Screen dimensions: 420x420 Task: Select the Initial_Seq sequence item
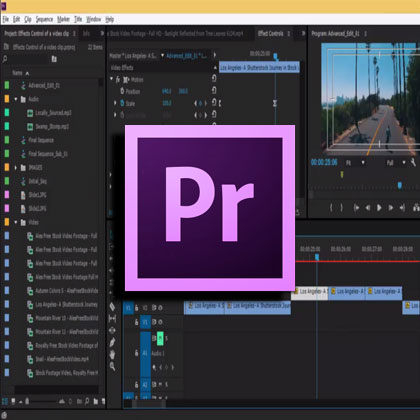[37, 181]
